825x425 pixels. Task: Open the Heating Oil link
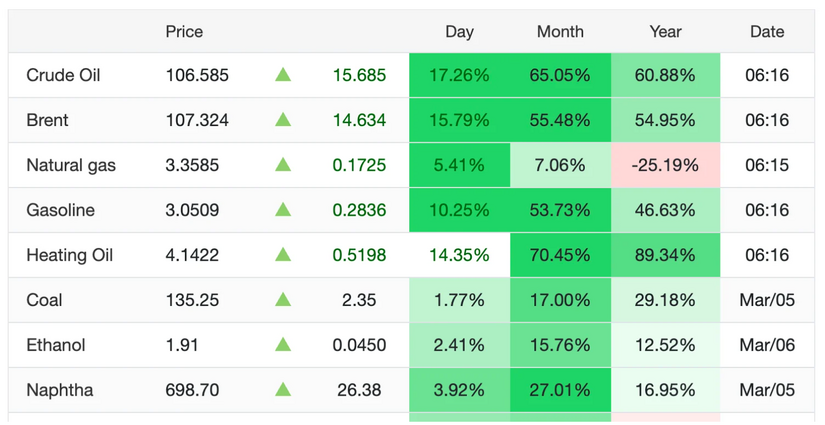click(x=70, y=255)
